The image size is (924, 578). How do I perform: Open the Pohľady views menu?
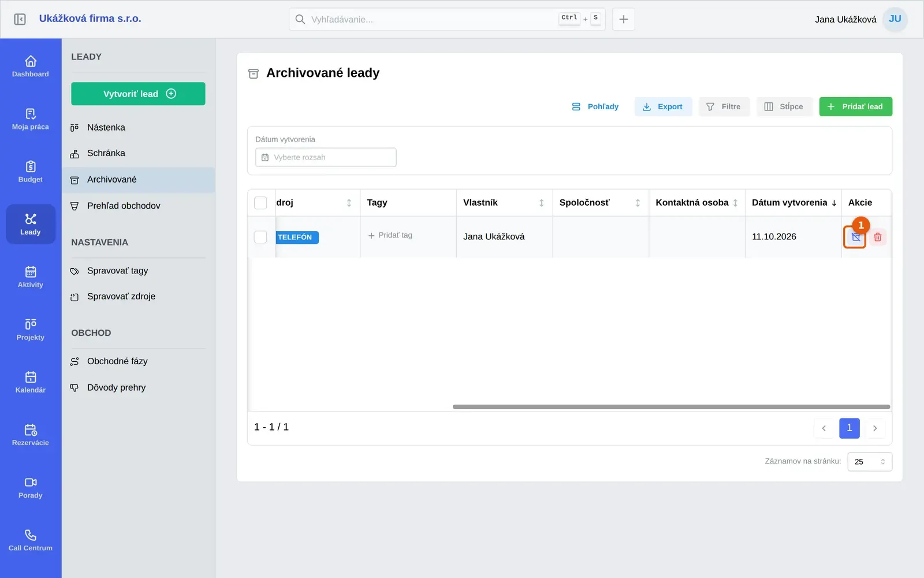(595, 107)
